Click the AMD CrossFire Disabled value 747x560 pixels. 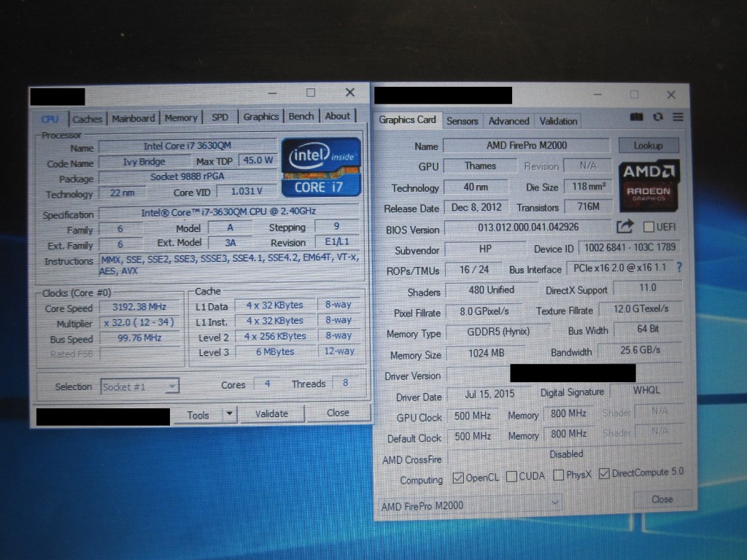coord(566,454)
